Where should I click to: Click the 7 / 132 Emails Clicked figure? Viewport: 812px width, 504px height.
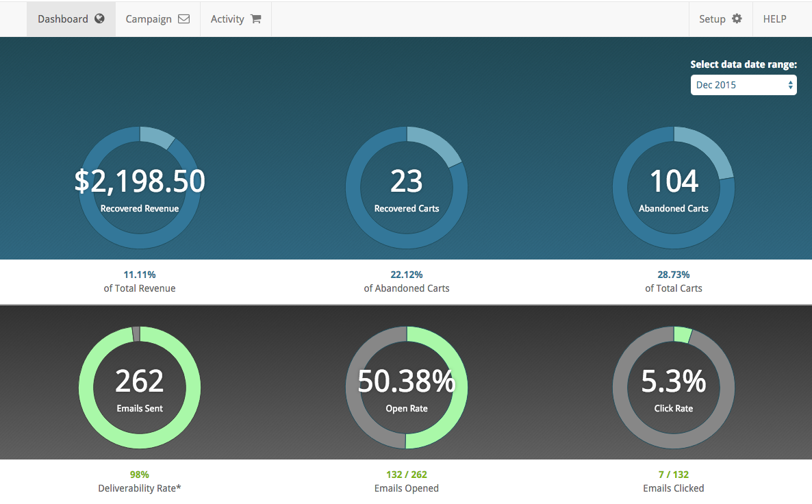point(674,475)
